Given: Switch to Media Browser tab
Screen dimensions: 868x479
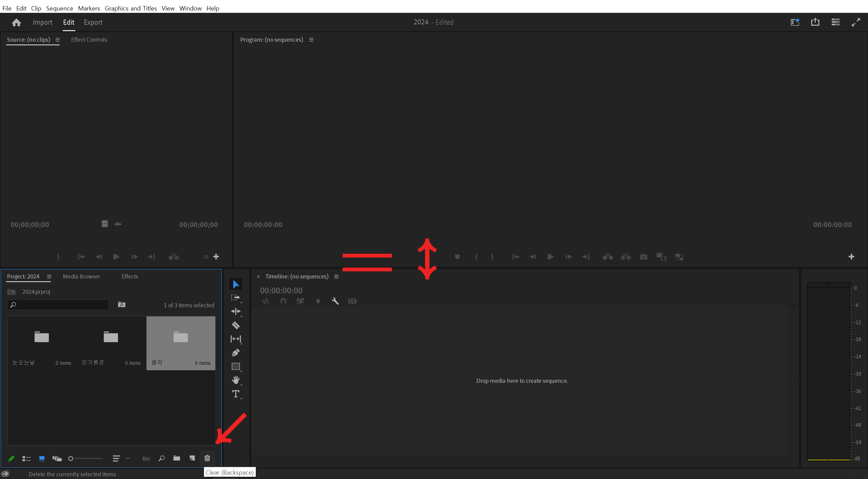Looking at the screenshot, I should point(81,276).
